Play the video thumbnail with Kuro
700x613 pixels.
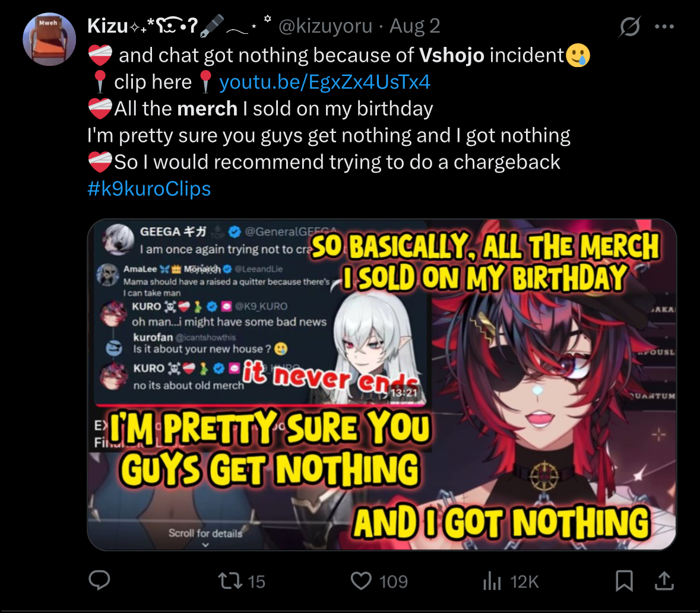tap(382, 385)
